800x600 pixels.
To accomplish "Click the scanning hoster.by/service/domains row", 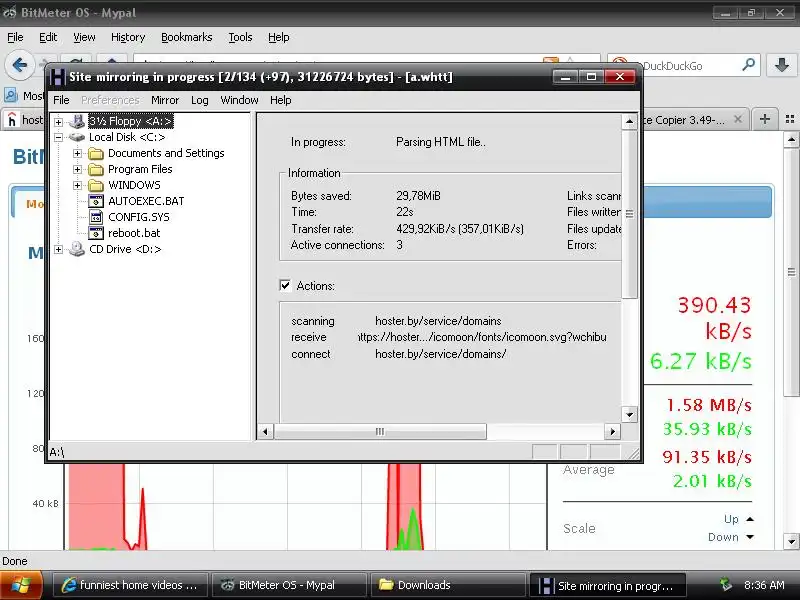I will [396, 321].
